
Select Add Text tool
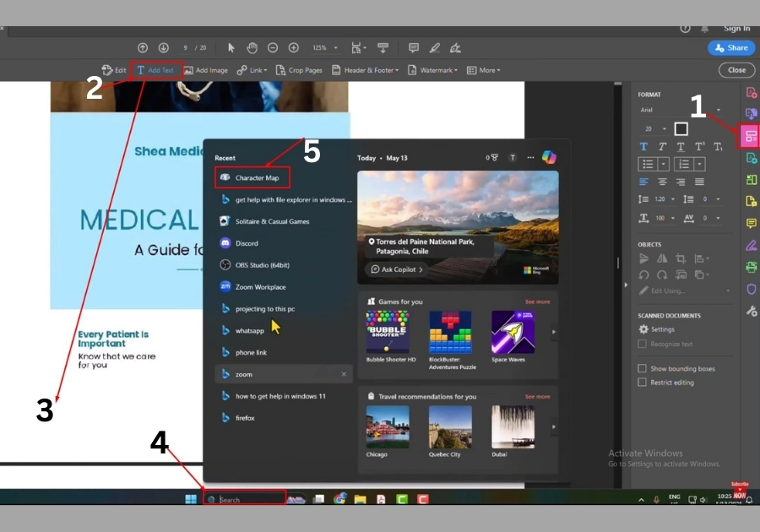155,70
